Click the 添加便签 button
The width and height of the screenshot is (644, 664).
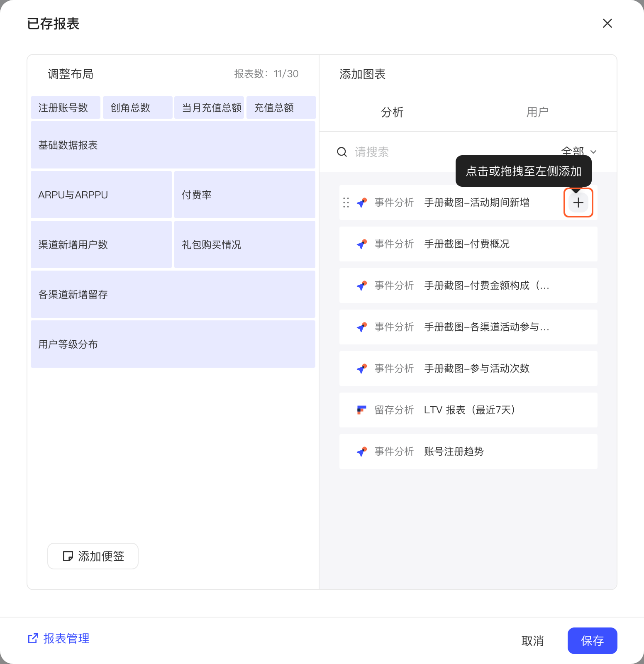tap(93, 556)
